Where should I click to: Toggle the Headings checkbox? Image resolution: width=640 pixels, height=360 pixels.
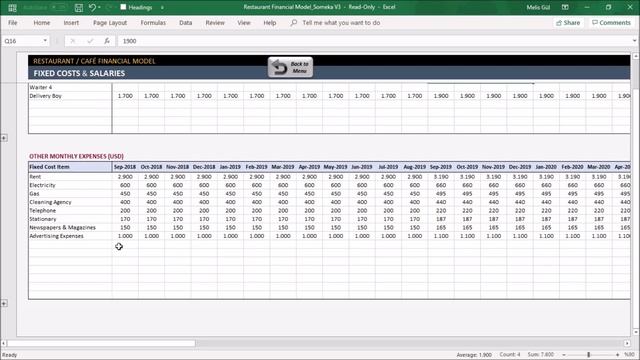123,7
